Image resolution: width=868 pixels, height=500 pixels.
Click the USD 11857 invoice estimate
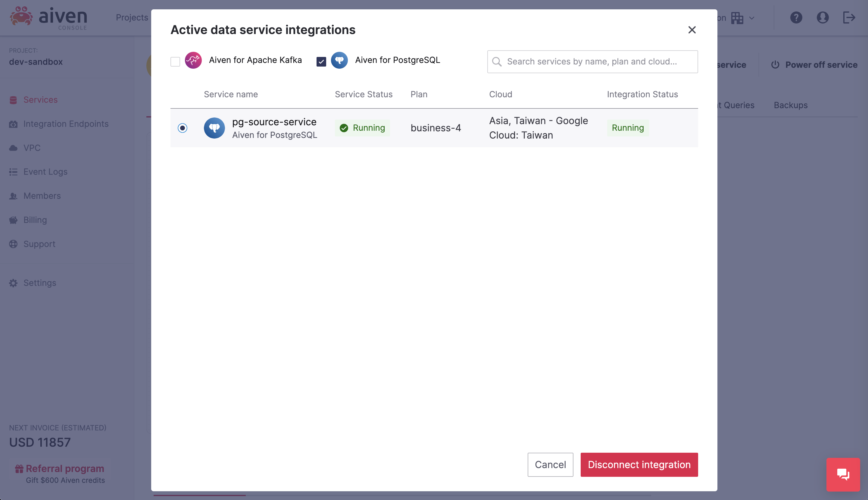[x=40, y=442]
